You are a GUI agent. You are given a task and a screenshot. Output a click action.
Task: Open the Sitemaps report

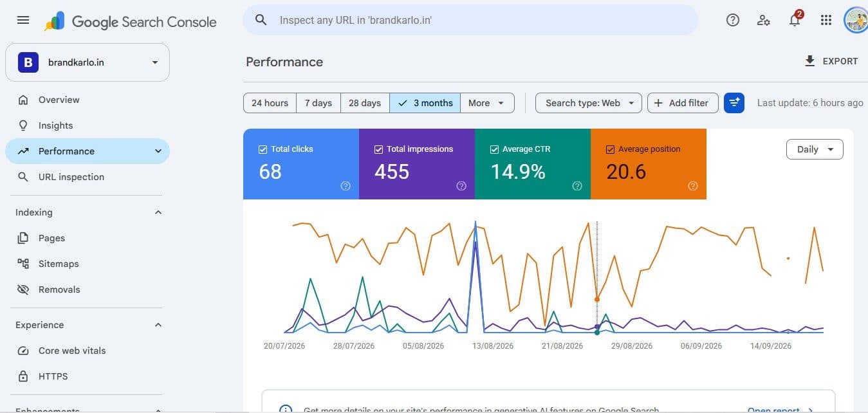click(88, 264)
